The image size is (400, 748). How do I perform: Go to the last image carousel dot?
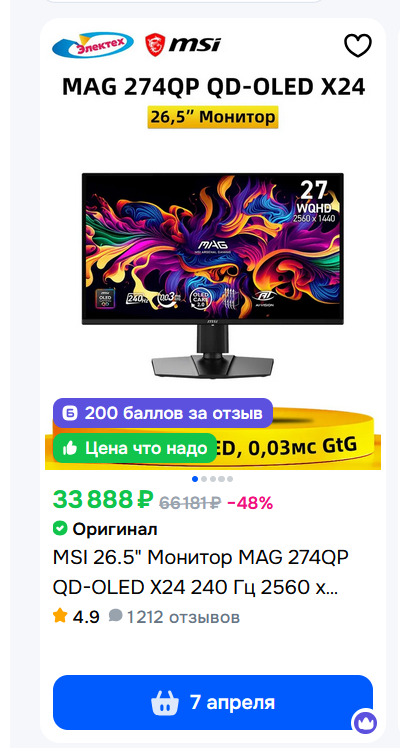(x=230, y=478)
